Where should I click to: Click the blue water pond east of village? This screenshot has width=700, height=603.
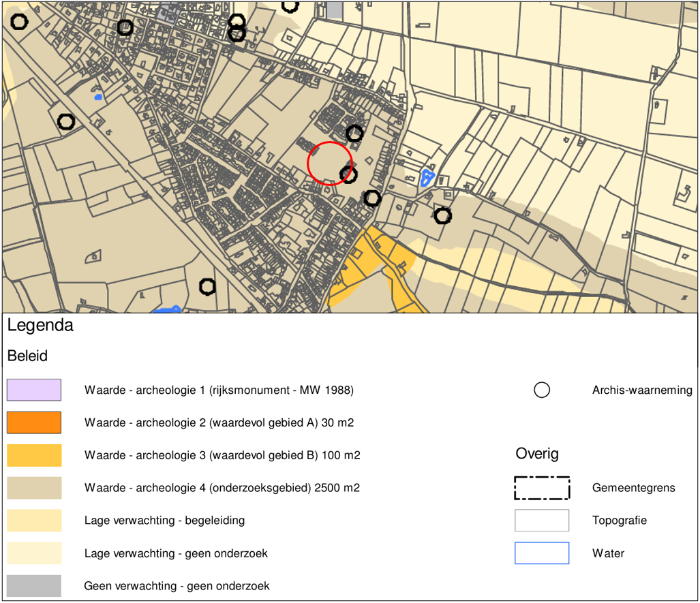pos(427,178)
